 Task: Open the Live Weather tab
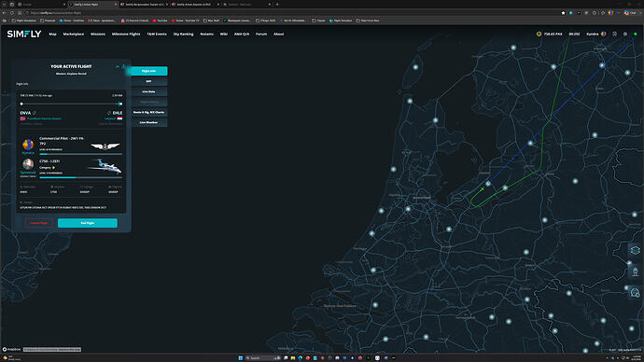[x=148, y=122]
